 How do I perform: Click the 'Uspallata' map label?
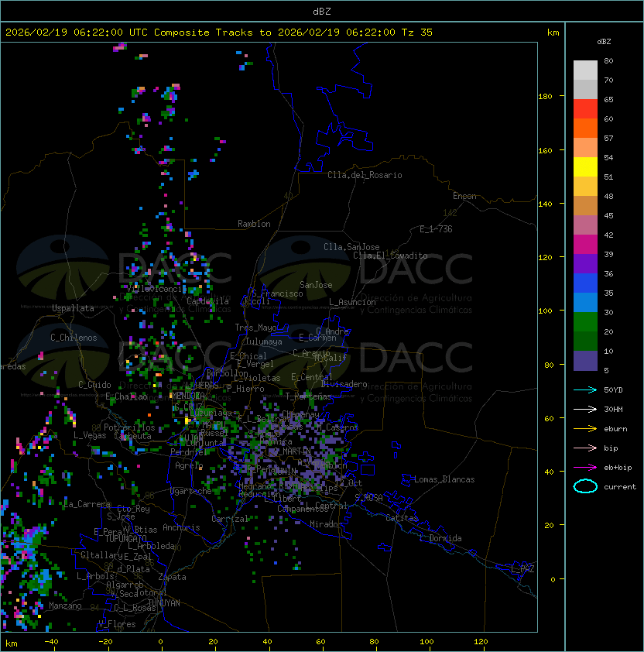tap(73, 308)
